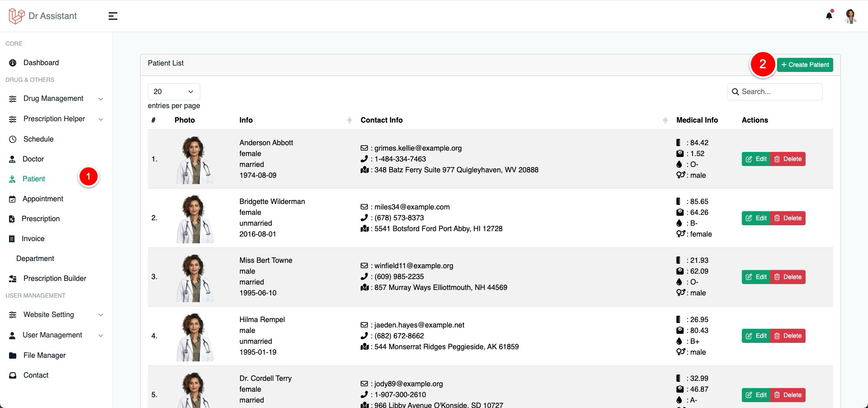This screenshot has height=408, width=868.
Task: Click the phone icon beside 1-484-334-7463
Action: 364,159
